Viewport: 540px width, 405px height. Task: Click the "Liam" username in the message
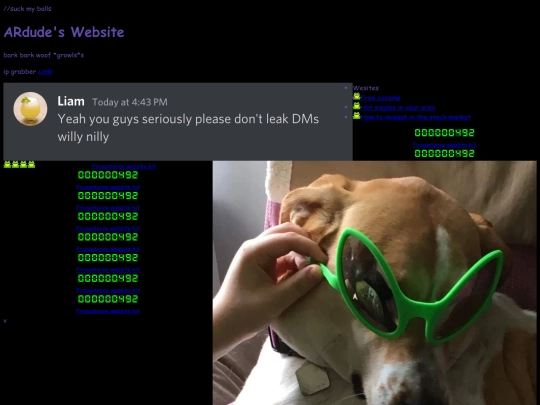click(x=71, y=101)
